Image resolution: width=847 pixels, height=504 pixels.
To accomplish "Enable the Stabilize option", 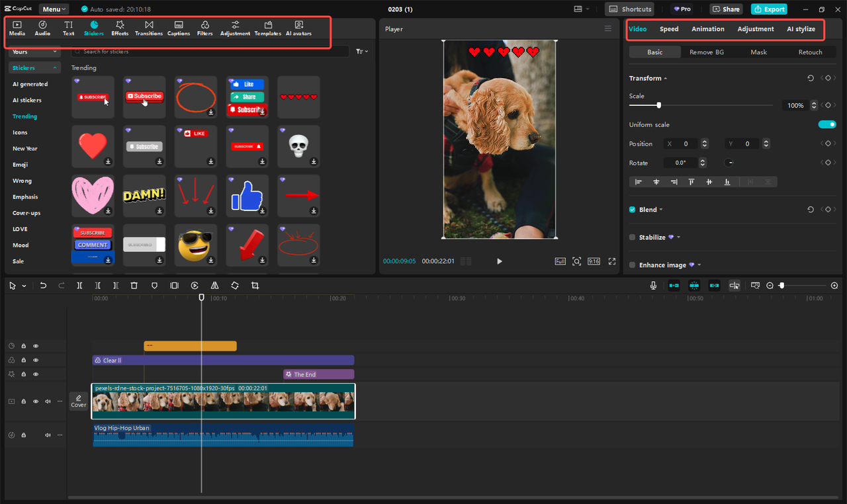I will pos(632,237).
